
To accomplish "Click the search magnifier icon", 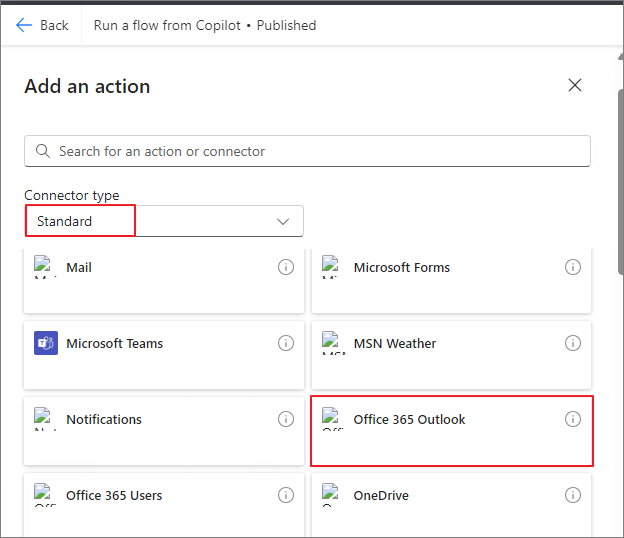I will pyautogui.click(x=43, y=151).
